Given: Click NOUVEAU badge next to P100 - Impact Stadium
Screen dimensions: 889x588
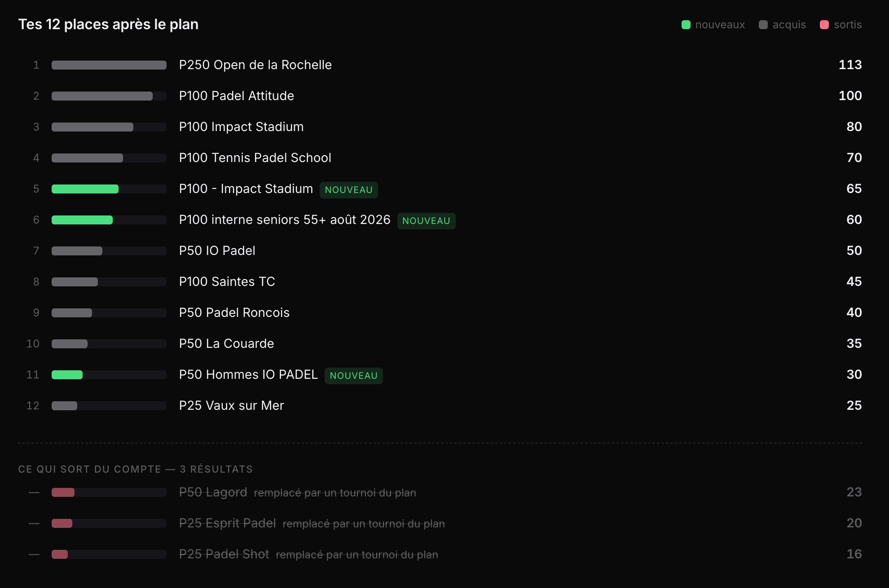Looking at the screenshot, I should click(x=348, y=189).
